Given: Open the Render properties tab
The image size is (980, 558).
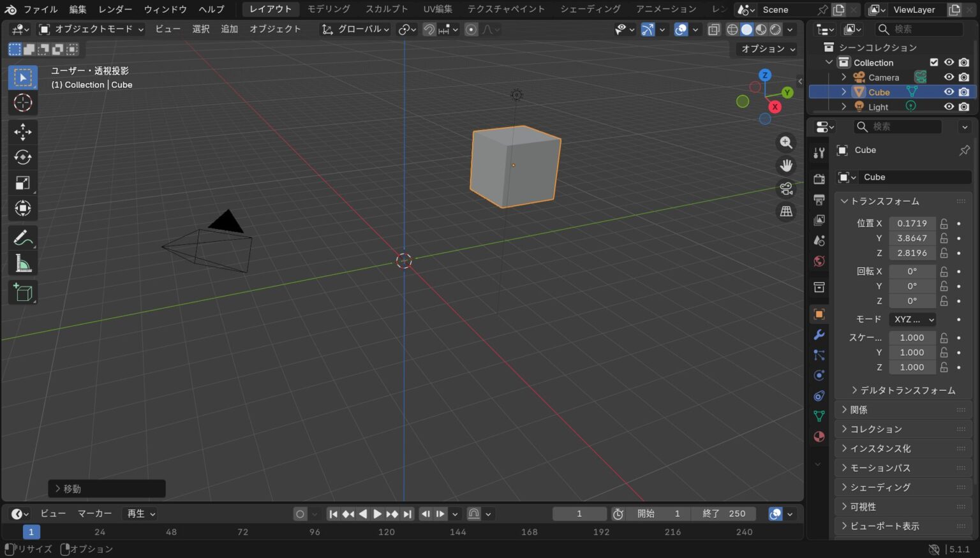Looking at the screenshot, I should coord(819,179).
